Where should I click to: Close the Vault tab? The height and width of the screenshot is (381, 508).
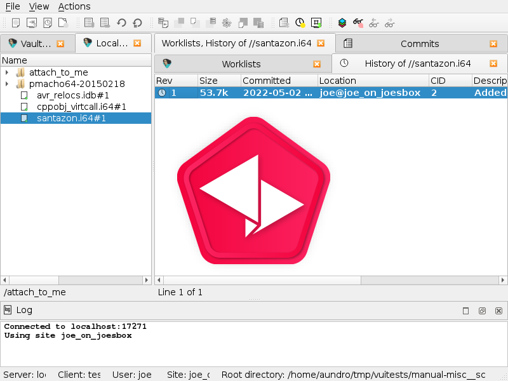[60, 44]
